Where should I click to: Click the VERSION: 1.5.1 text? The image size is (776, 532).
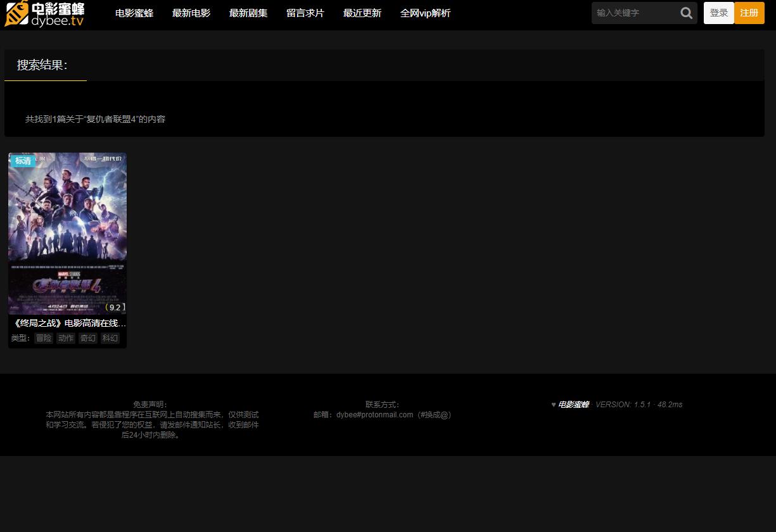[623, 405]
